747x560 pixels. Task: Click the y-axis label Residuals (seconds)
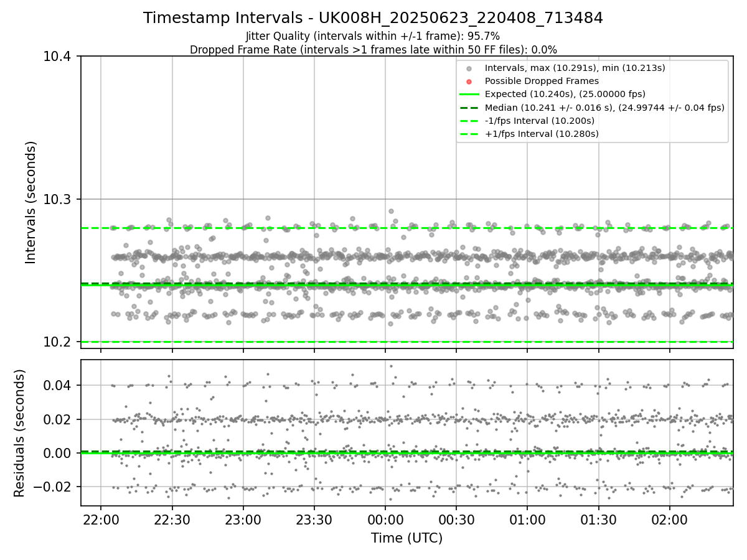(x=19, y=433)
